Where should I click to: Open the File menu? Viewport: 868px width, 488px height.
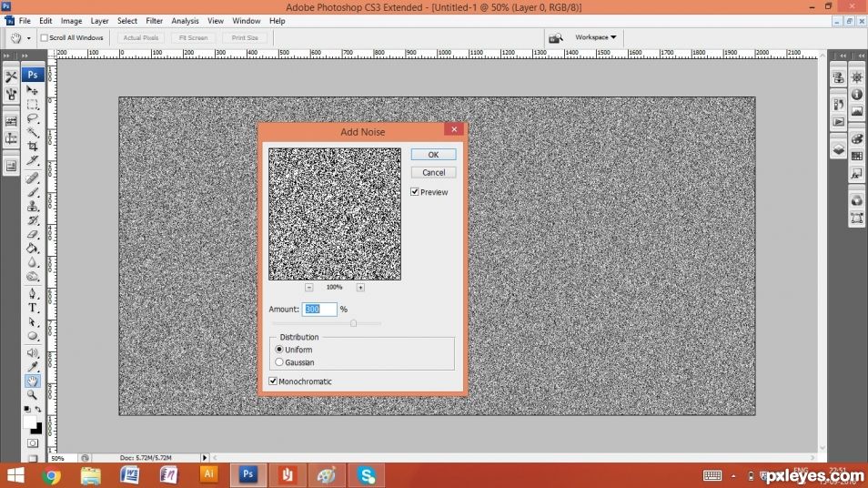[25, 21]
